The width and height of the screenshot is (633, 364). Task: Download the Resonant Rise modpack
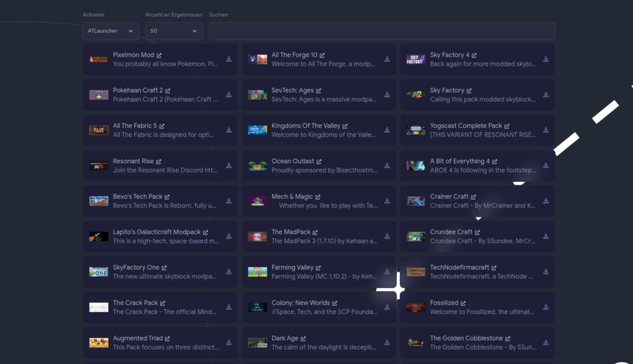pos(229,166)
